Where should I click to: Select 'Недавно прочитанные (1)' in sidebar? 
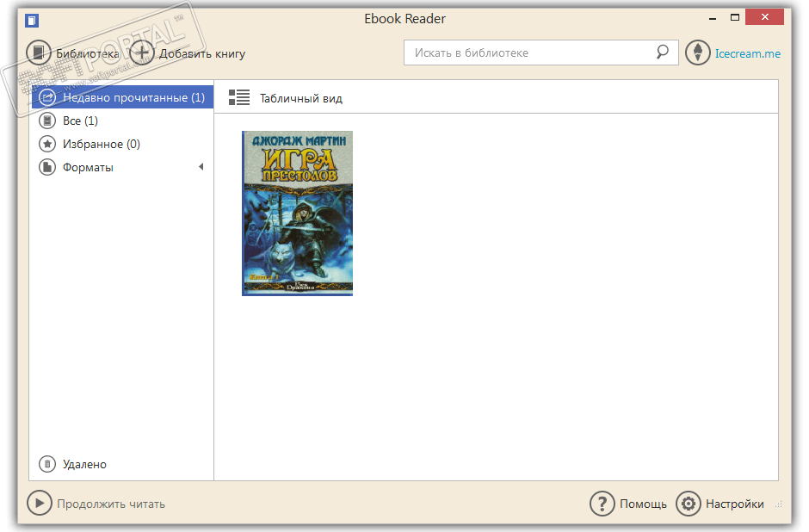point(122,97)
